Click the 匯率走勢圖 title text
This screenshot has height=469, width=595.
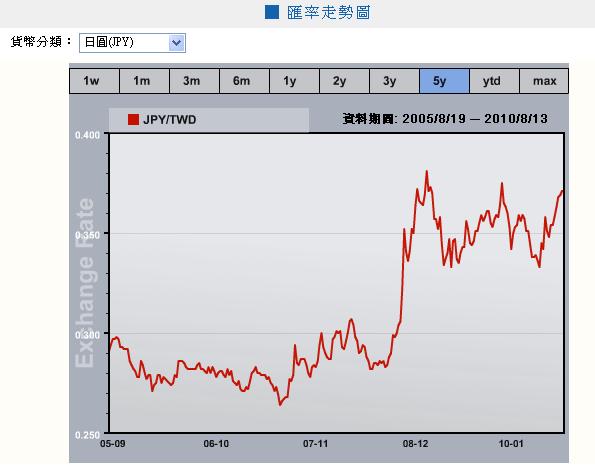pos(328,13)
